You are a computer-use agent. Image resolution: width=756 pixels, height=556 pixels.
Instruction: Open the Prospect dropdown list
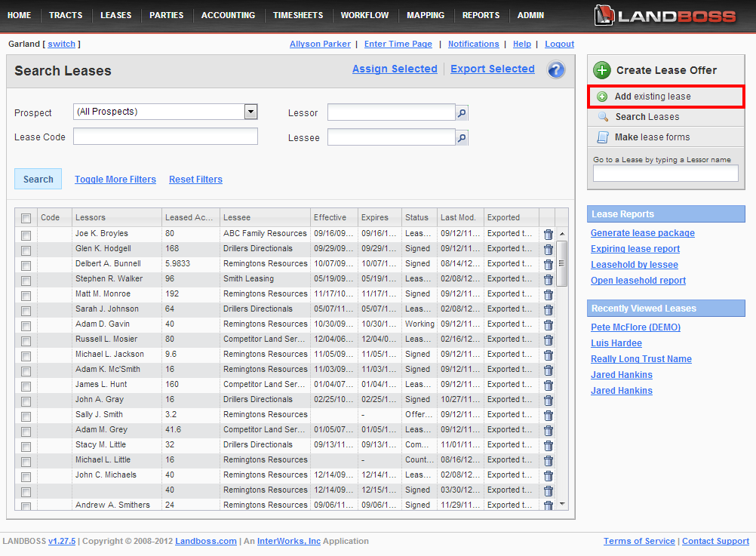250,112
